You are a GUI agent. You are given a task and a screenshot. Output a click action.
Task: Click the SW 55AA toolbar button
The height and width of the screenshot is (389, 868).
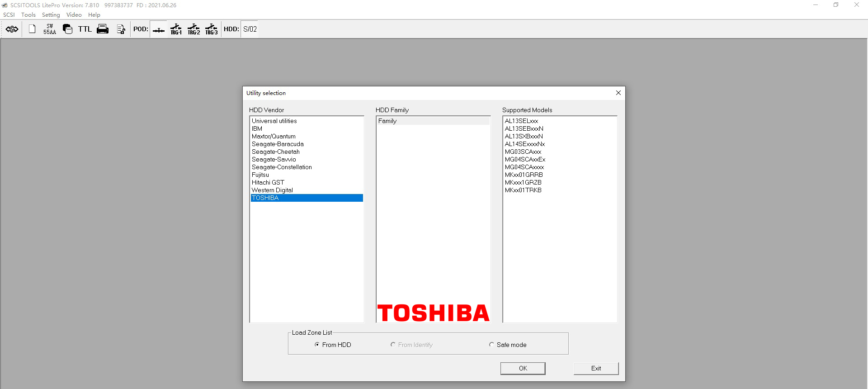click(x=50, y=29)
